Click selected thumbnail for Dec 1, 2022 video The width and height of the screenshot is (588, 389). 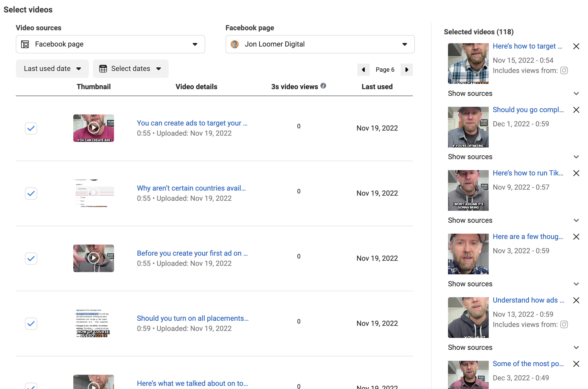(468, 127)
